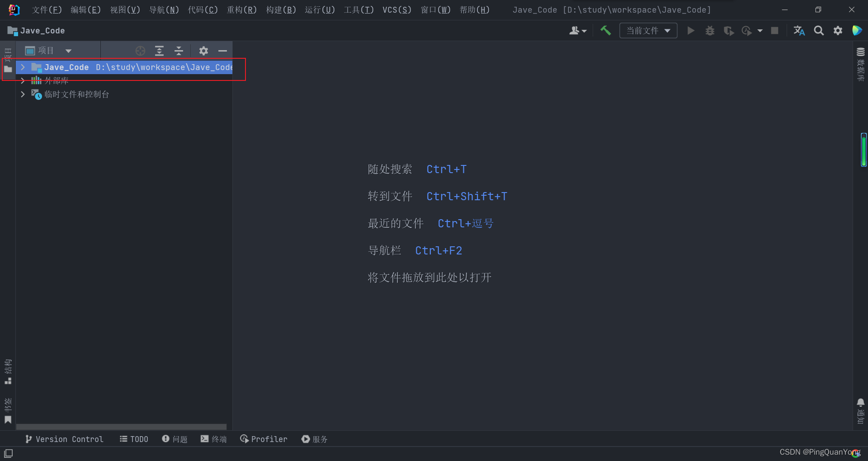Toggle the TODO tool window
868x461 pixels.
coord(133,439)
